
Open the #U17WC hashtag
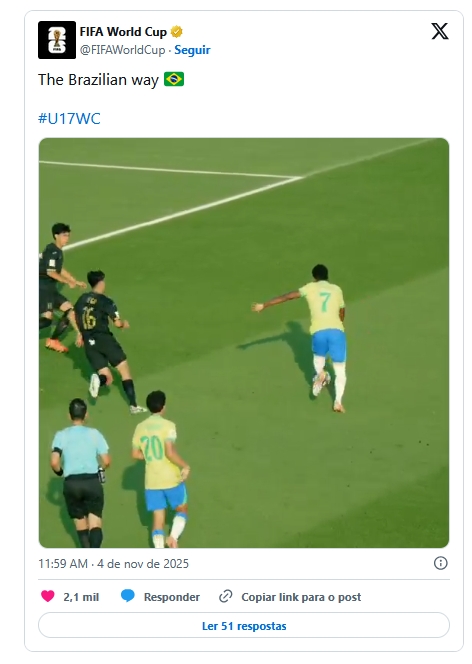pyautogui.click(x=69, y=119)
